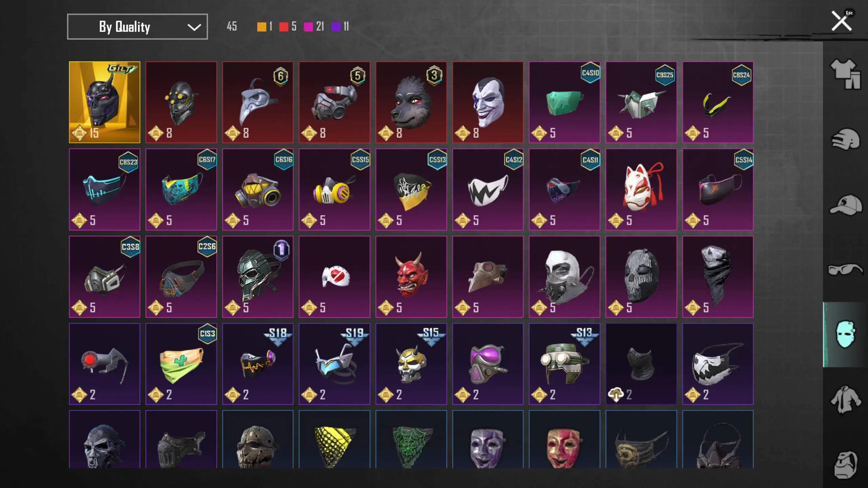
Task: Open the face mask category tab
Action: 845,334
